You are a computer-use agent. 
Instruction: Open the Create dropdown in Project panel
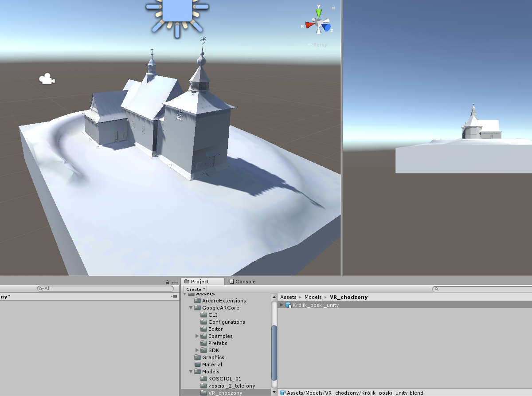pos(196,289)
